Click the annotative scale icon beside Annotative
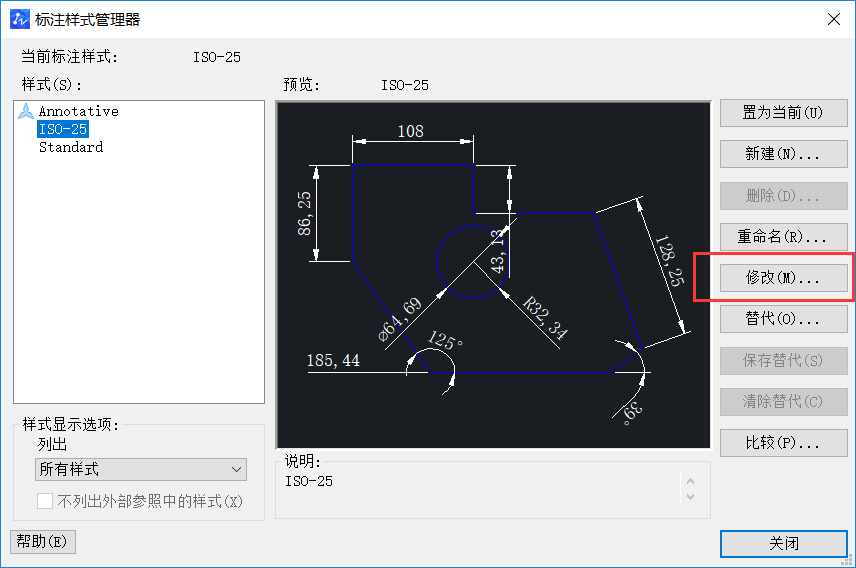The image size is (856, 568). pos(26,111)
